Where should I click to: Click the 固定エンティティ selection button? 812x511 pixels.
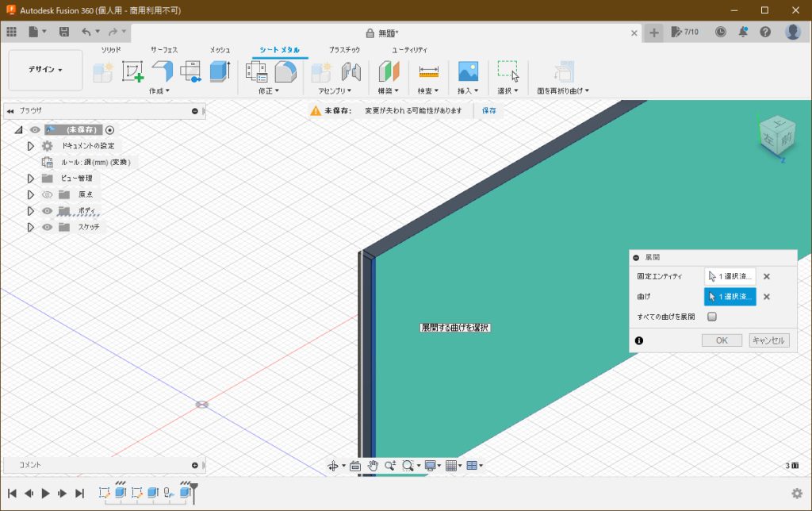(730, 276)
